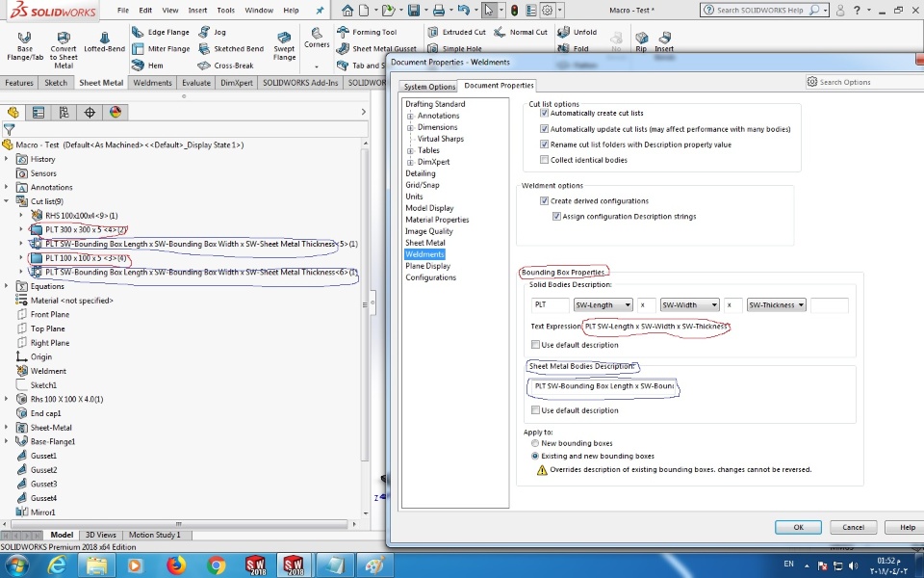Viewport: 924px width, 578px height.
Task: Select the Unfold tool
Action: 577,32
